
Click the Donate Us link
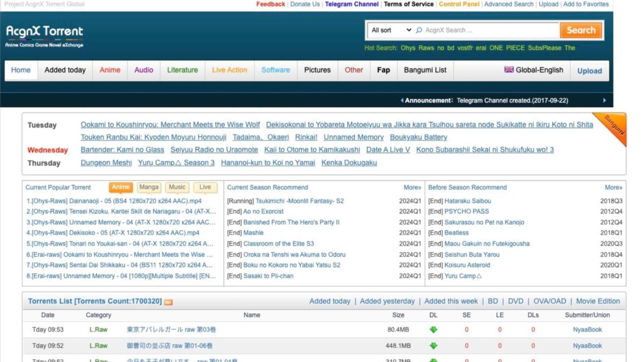[x=305, y=4]
